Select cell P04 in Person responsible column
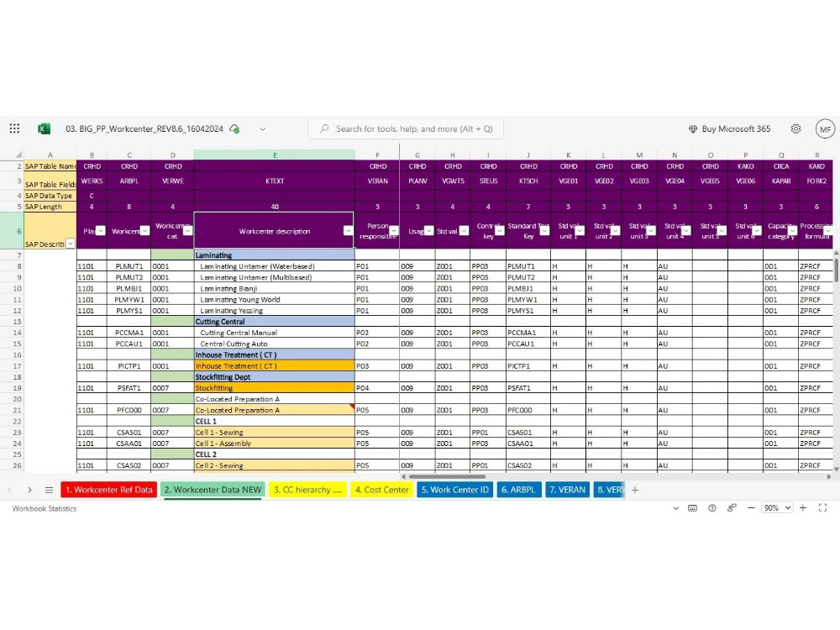The width and height of the screenshot is (840, 630). pos(377,388)
